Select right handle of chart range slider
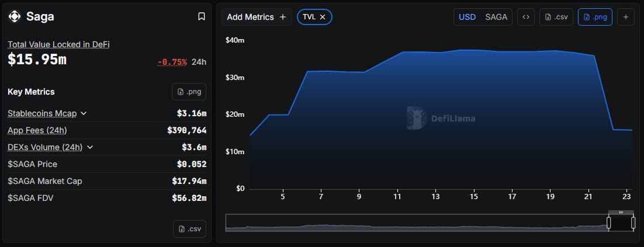The width and height of the screenshot is (644, 247). point(633,223)
